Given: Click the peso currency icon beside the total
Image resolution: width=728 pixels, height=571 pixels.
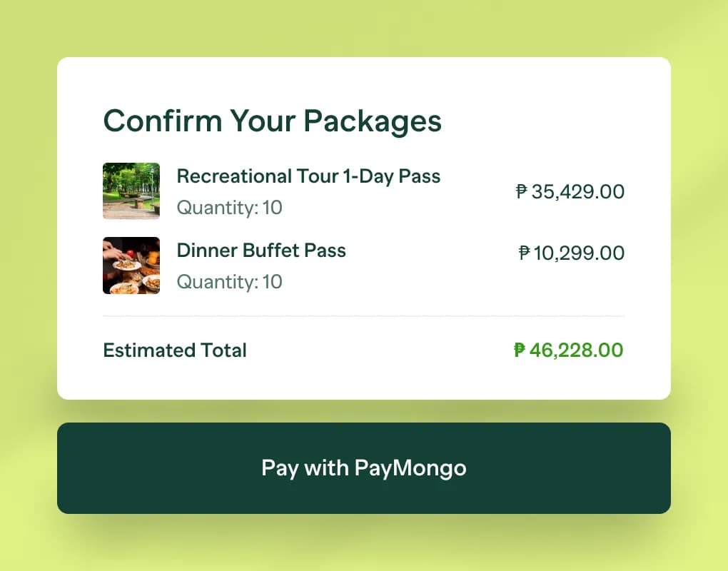Looking at the screenshot, I should [x=519, y=350].
